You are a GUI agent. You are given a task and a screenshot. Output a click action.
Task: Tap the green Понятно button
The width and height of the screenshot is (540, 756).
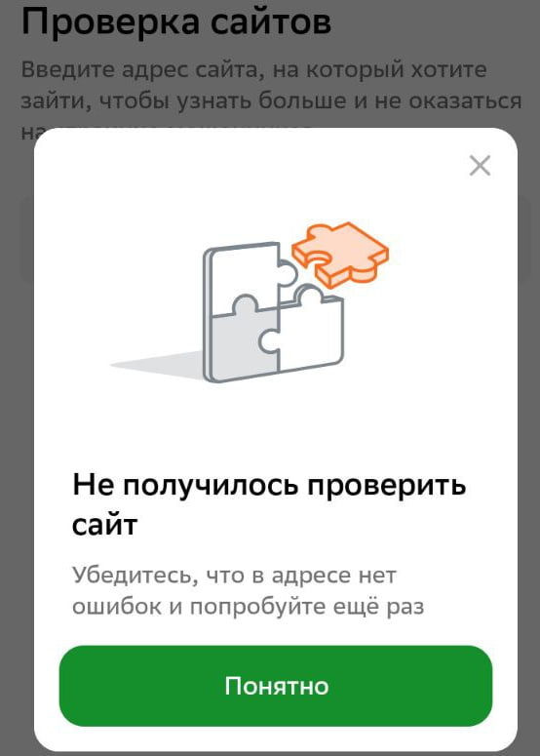(276, 686)
